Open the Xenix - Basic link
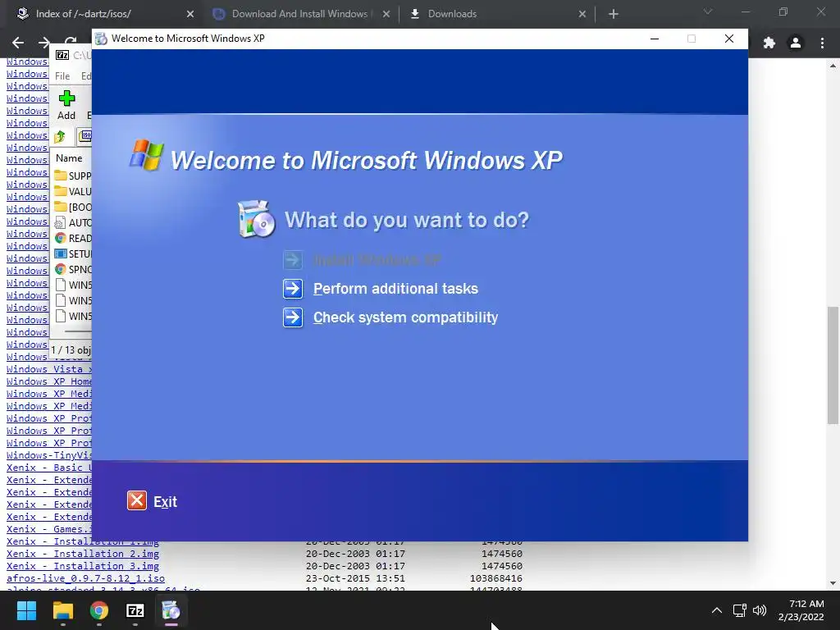Screen dimensions: 840x630 (48, 468)
